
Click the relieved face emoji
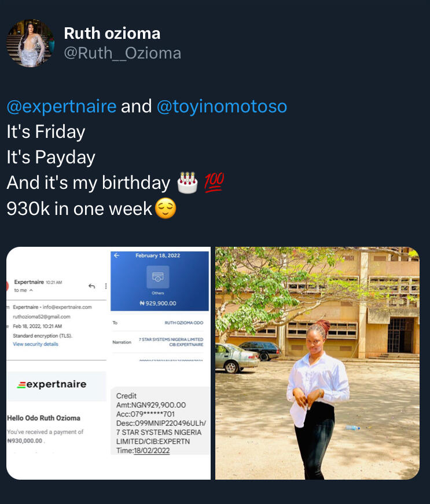click(166, 209)
